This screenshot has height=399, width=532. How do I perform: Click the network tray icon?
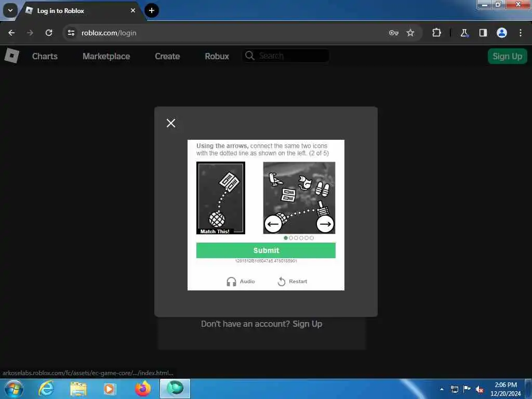454,389
